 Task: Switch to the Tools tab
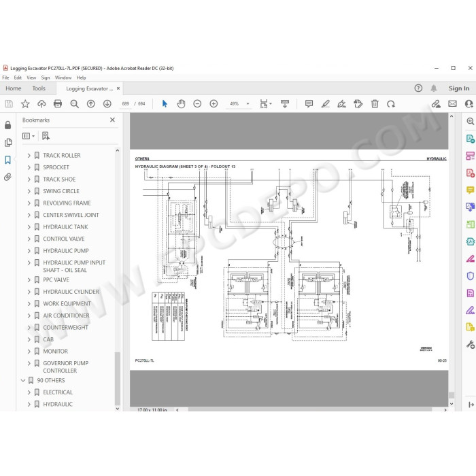pyautogui.click(x=39, y=88)
